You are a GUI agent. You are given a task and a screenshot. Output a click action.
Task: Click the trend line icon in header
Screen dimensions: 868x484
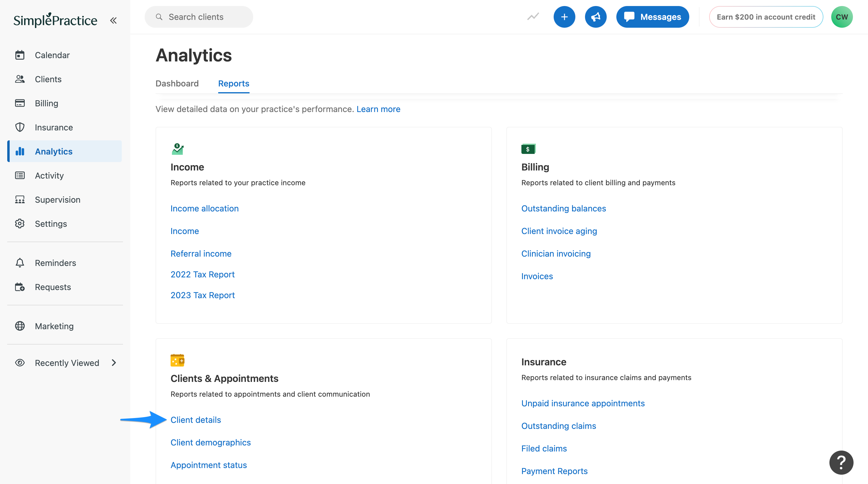click(x=533, y=17)
